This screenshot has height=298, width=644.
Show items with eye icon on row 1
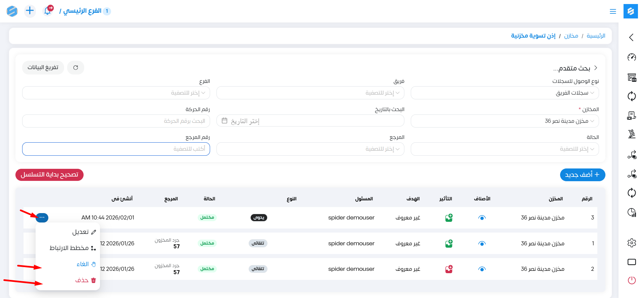click(x=482, y=243)
